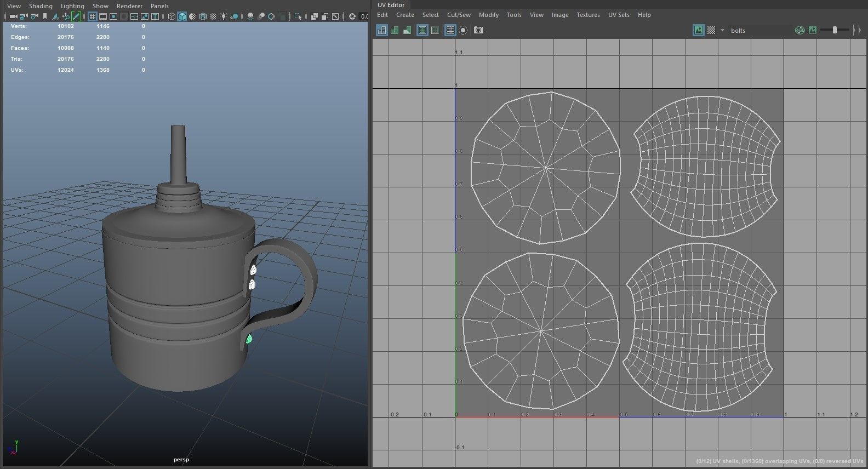
Task: Open the Image menu
Action: tap(560, 15)
